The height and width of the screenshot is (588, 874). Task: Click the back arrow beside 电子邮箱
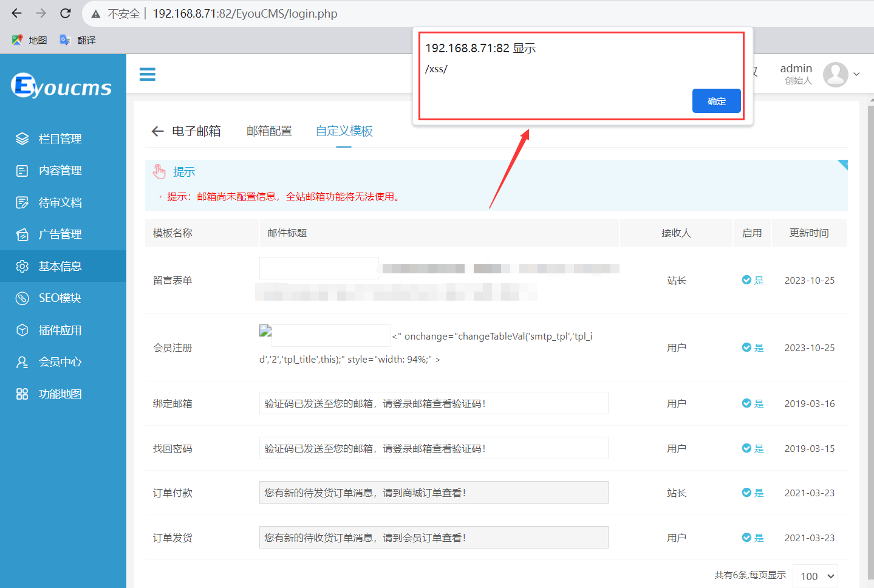pyautogui.click(x=158, y=131)
